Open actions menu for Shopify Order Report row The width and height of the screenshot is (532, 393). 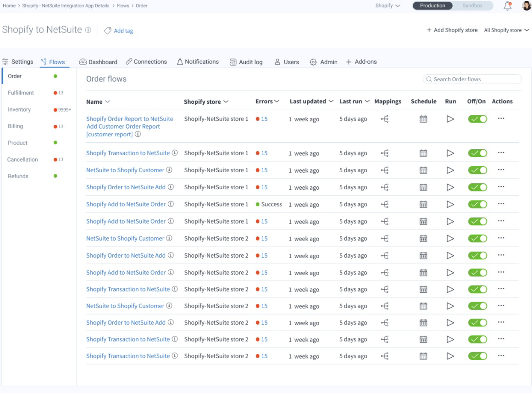pos(501,118)
